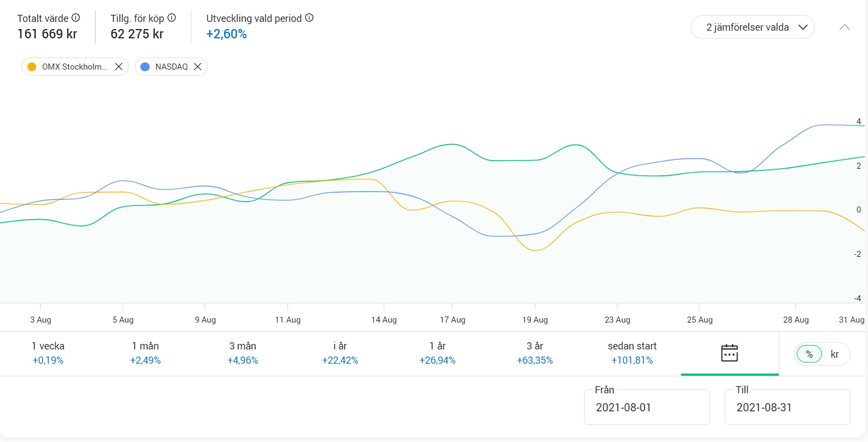The width and height of the screenshot is (868, 442).
Task: Switch chart to kr view
Action: coord(835,354)
